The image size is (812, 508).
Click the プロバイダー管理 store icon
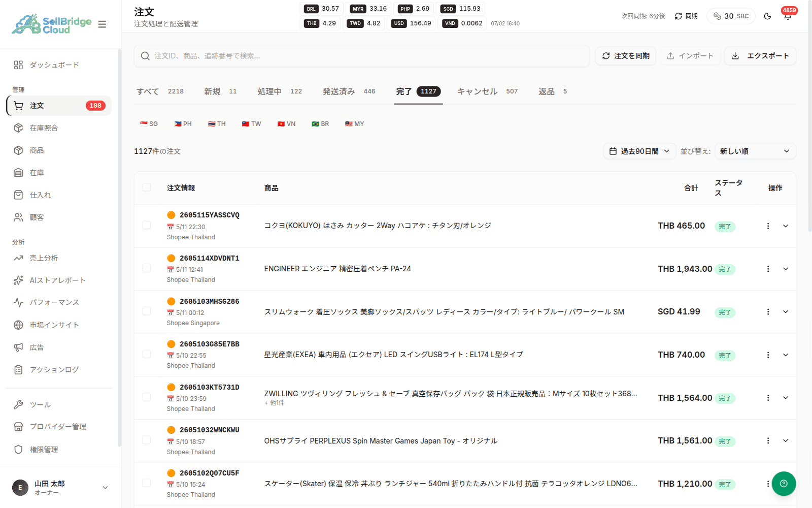point(18,427)
